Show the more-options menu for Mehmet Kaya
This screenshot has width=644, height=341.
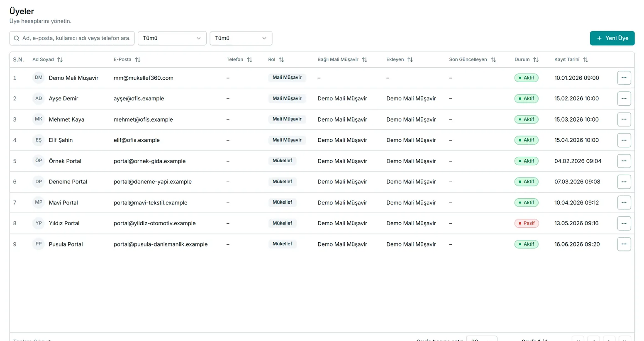pyautogui.click(x=624, y=119)
